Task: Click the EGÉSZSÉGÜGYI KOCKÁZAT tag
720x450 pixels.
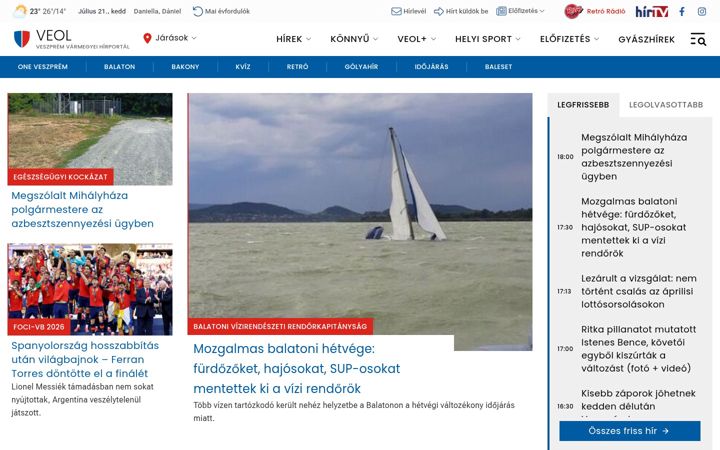Action: [x=60, y=177]
